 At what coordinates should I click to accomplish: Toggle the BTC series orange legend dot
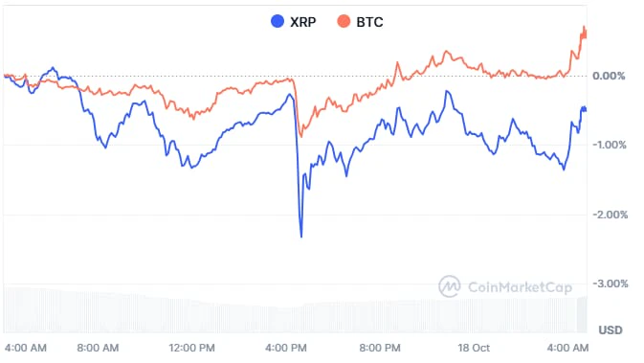[x=344, y=21]
